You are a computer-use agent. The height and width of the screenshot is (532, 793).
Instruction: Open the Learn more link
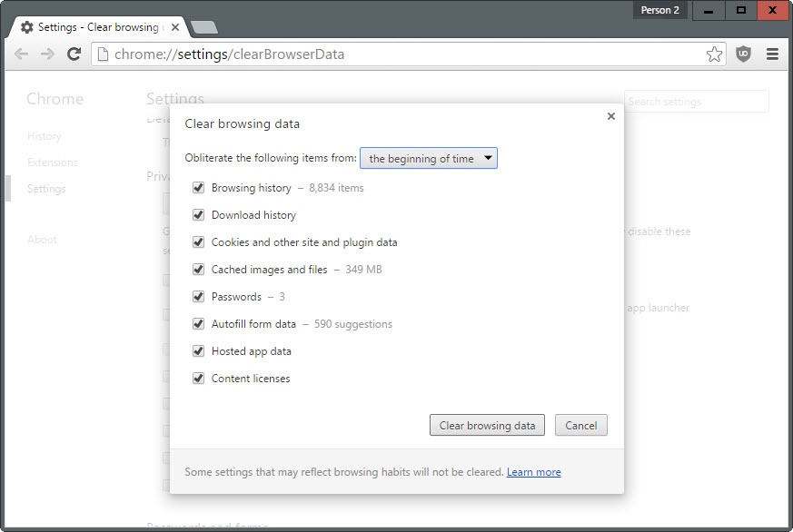(x=534, y=471)
